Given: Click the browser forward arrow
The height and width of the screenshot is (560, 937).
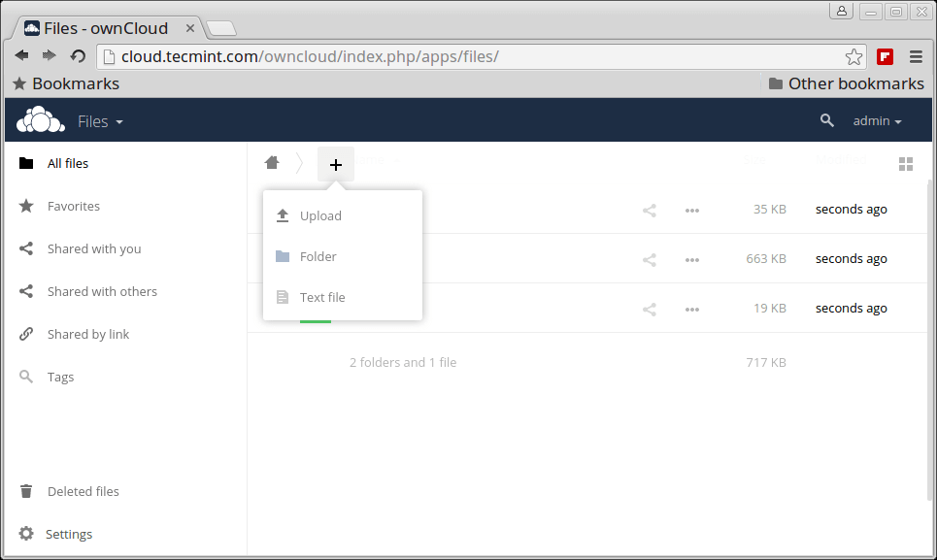Looking at the screenshot, I should (49, 55).
